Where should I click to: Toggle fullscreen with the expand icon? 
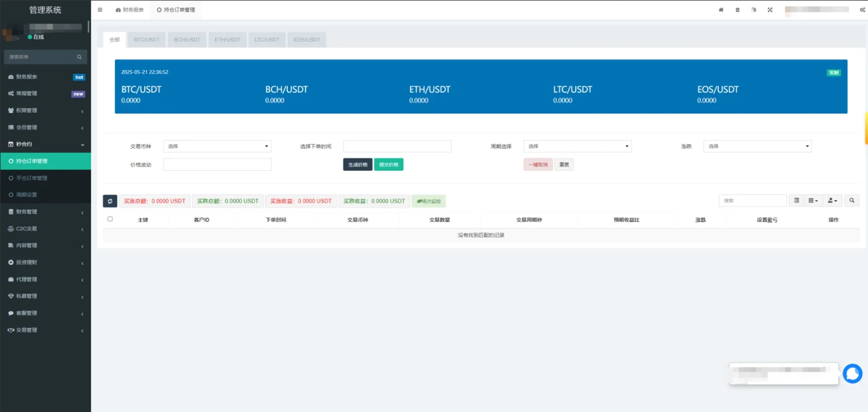[770, 10]
